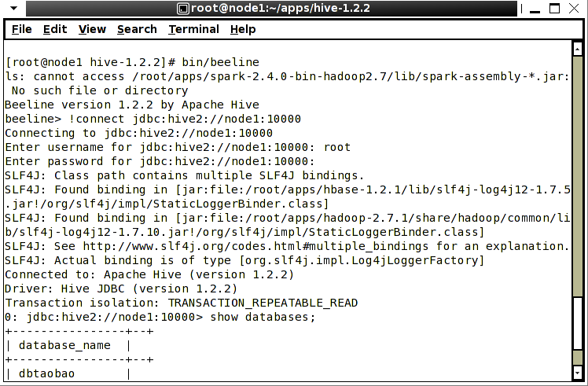Click the 'database_name' column header
The image size is (588, 386).
64,345
